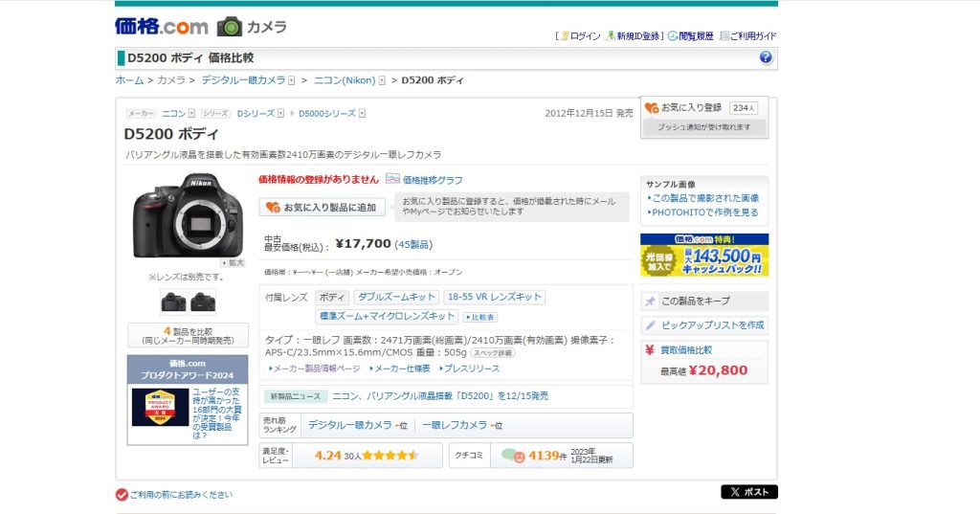Select the ダブルズームキット option
Viewport: 980px width, 514px height.
pyautogui.click(x=396, y=297)
